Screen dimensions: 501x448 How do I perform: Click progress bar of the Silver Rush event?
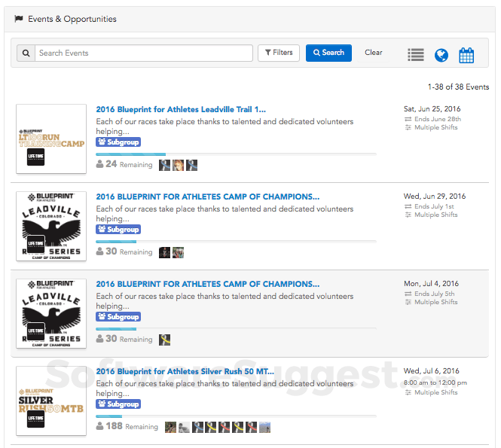(x=236, y=416)
